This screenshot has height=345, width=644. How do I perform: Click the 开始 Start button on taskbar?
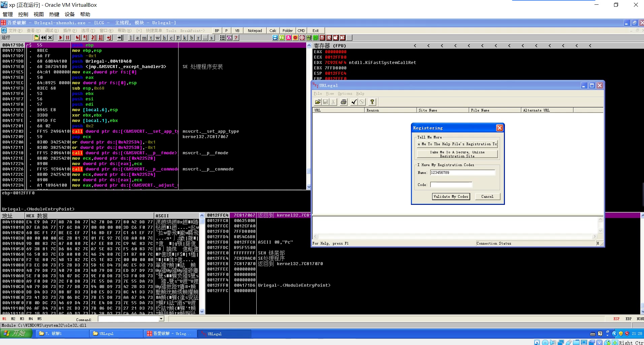16,334
